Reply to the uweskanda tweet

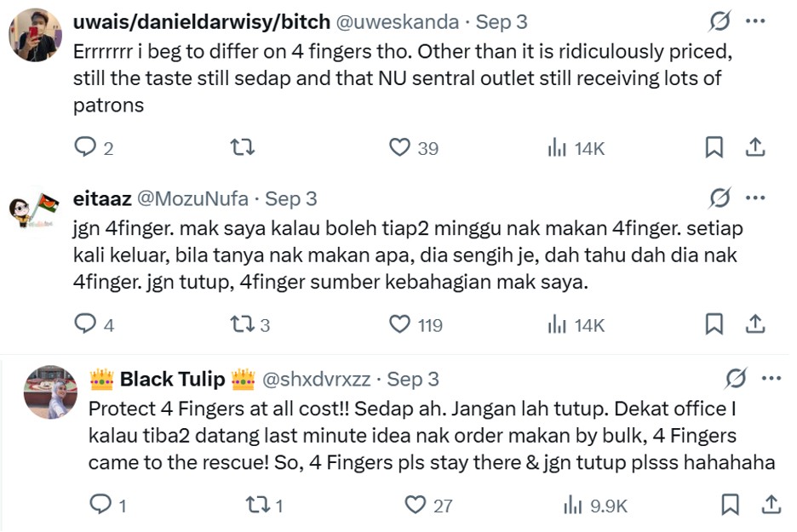[86, 148]
